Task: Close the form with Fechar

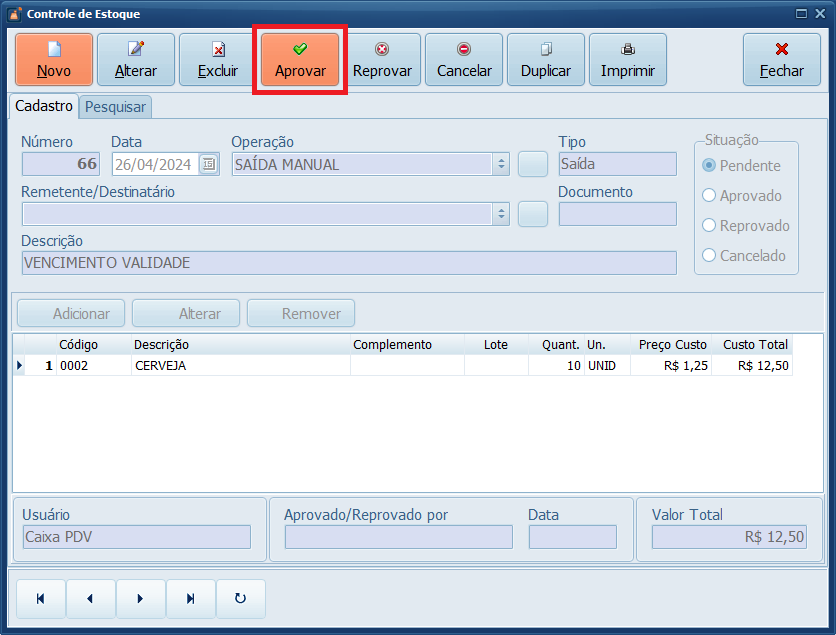Action: [782, 60]
